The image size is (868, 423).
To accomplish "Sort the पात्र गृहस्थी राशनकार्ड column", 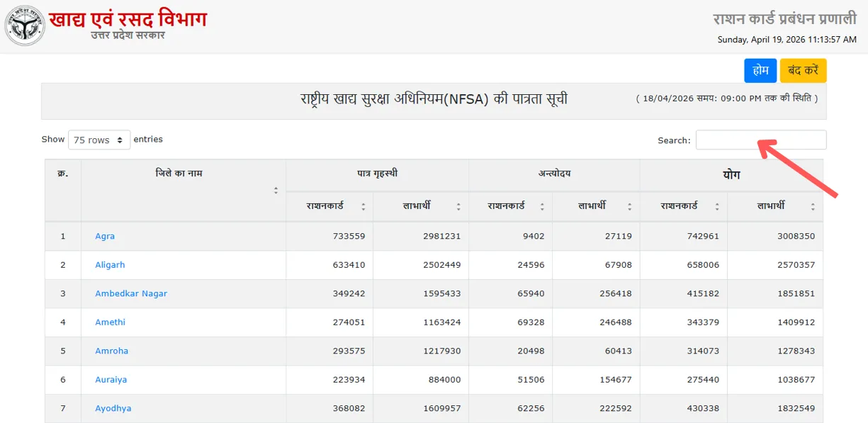I will pyautogui.click(x=363, y=207).
